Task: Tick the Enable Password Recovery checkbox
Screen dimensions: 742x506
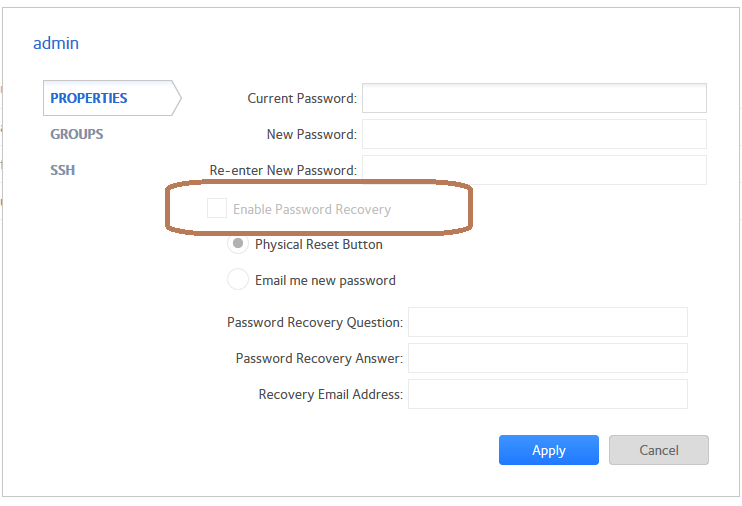Action: [216, 208]
